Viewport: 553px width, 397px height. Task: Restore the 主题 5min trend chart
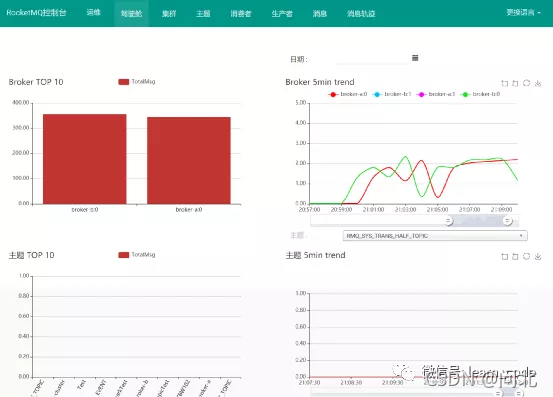527,256
